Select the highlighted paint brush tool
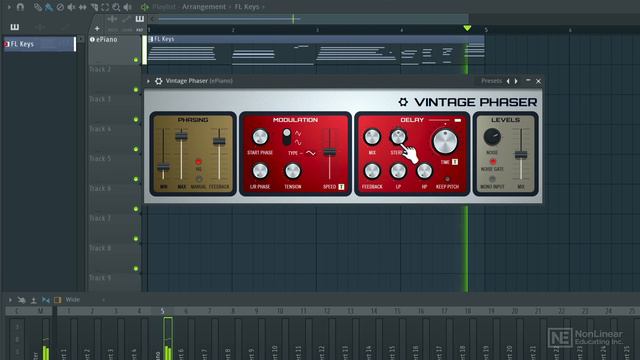Viewport: 640px width, 360px height. click(49, 7)
